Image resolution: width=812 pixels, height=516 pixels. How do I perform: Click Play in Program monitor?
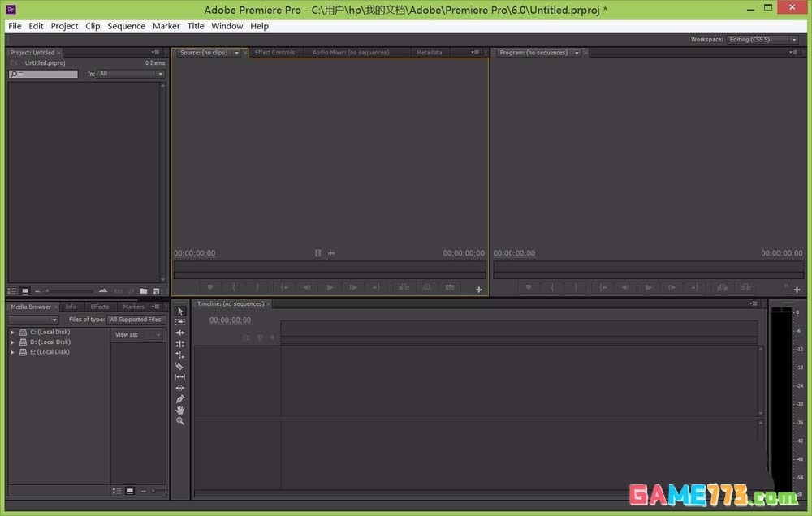coord(648,287)
